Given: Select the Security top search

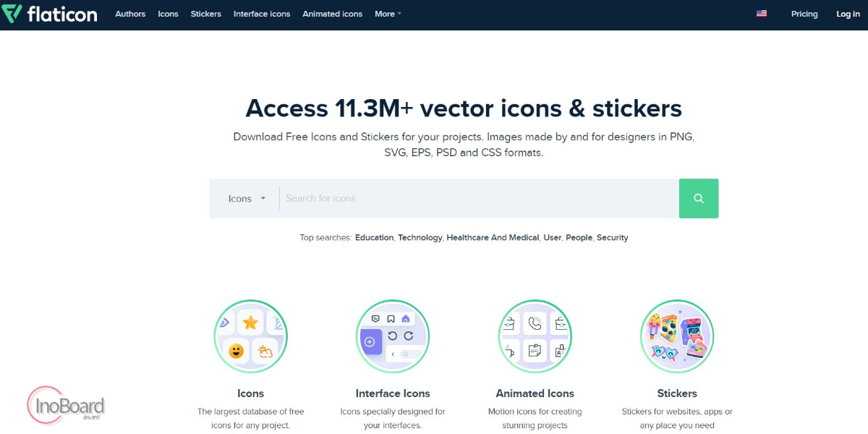Looking at the screenshot, I should click(x=613, y=237).
